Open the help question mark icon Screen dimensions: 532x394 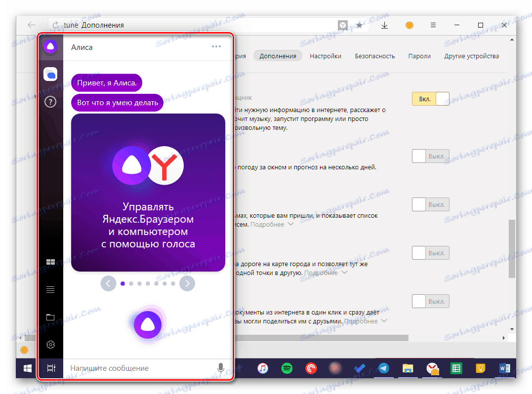(50, 102)
